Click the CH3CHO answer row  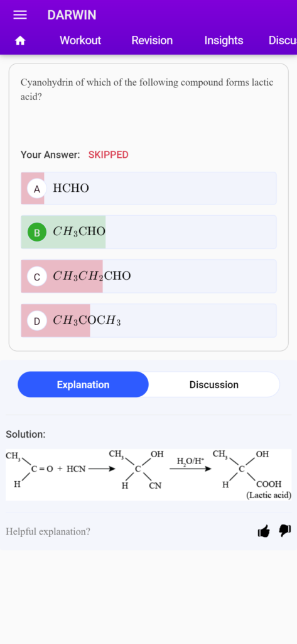148,231
